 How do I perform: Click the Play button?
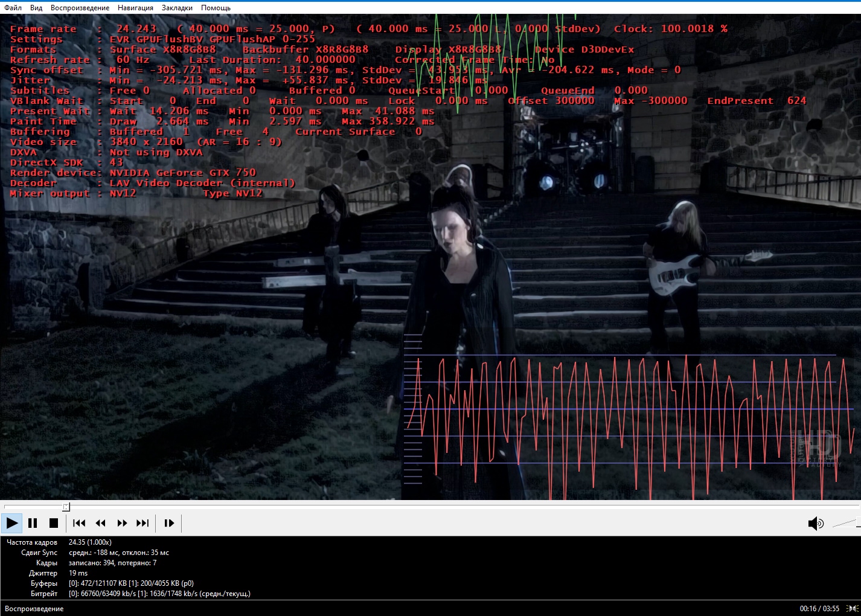(12, 523)
